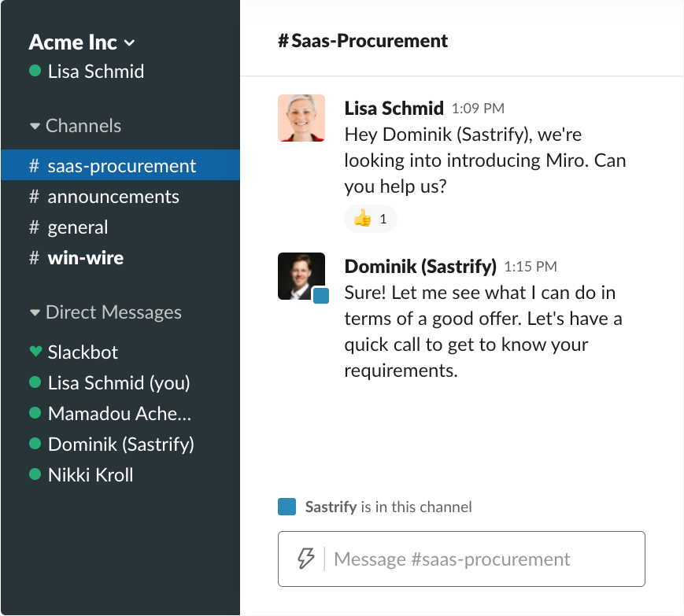The height and width of the screenshot is (616, 684).
Task: Select the saas-procurement channel
Action: [x=121, y=166]
